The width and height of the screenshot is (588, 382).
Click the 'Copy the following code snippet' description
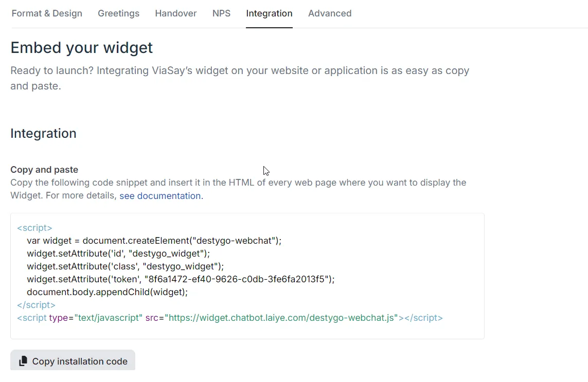pyautogui.click(x=239, y=189)
